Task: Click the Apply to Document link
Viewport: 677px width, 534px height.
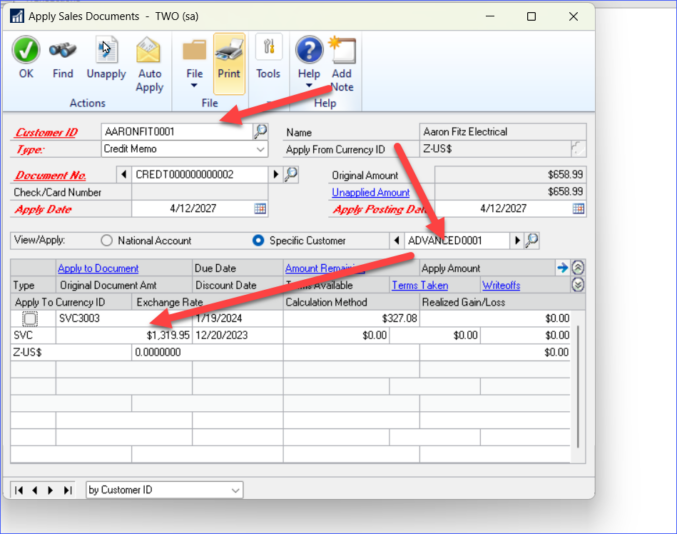Action: (98, 269)
